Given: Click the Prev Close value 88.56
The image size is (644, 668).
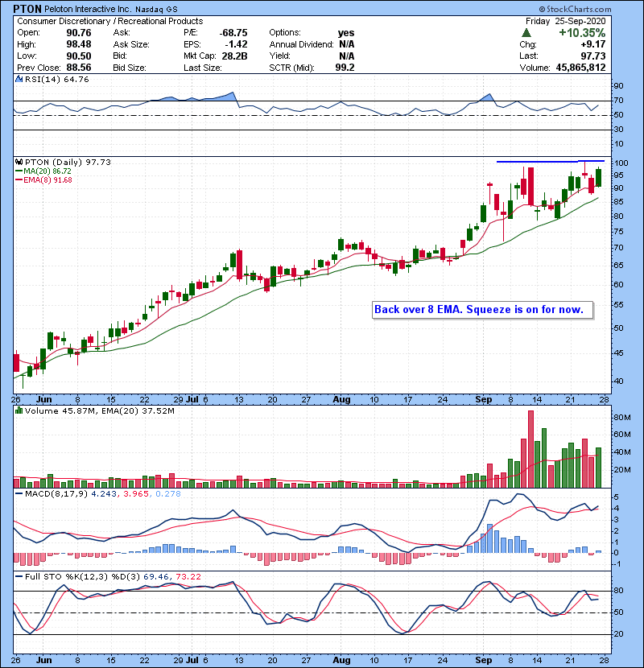Looking at the screenshot, I should 79,68.
